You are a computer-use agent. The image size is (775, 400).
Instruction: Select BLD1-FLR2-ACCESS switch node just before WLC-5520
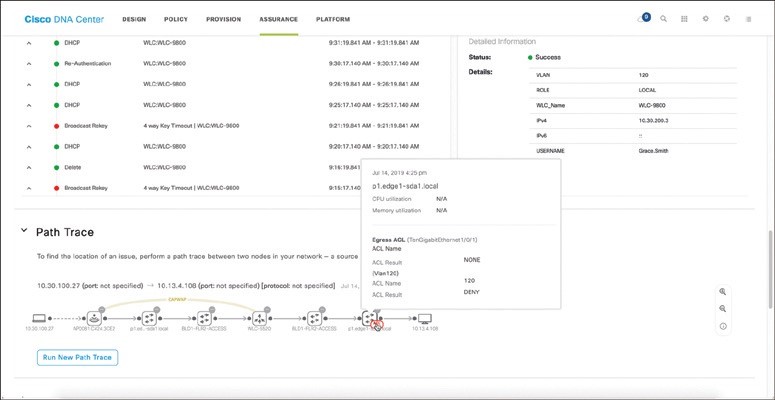coord(204,318)
